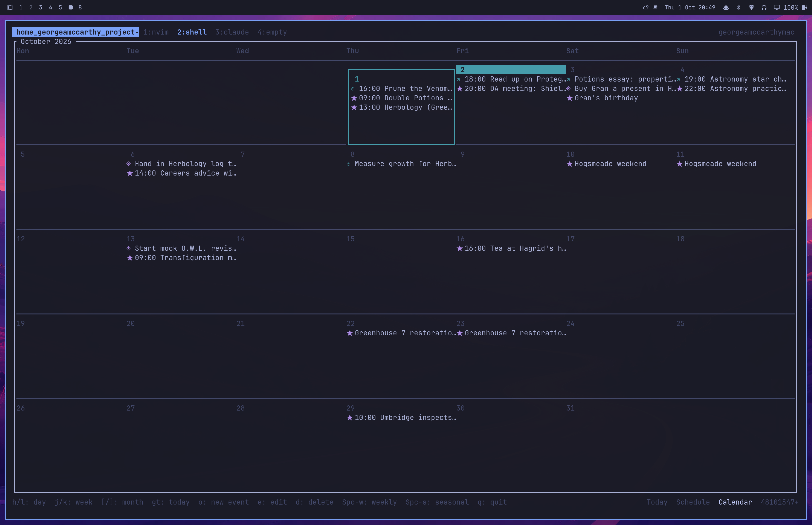
Task: Open the cloud weather icon in status bar
Action: click(x=645, y=8)
